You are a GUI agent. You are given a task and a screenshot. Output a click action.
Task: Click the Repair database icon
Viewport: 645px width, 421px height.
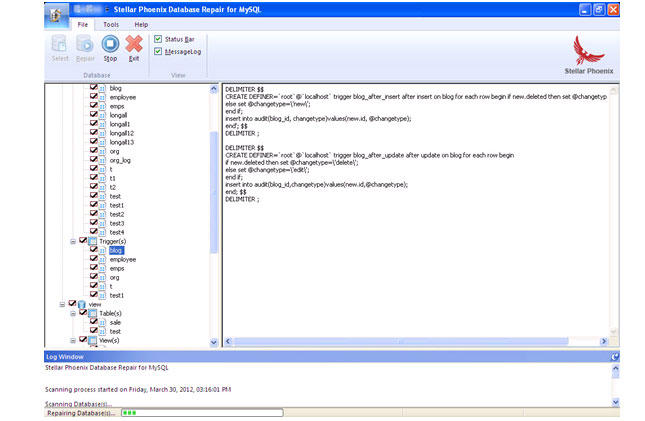pyautogui.click(x=85, y=44)
